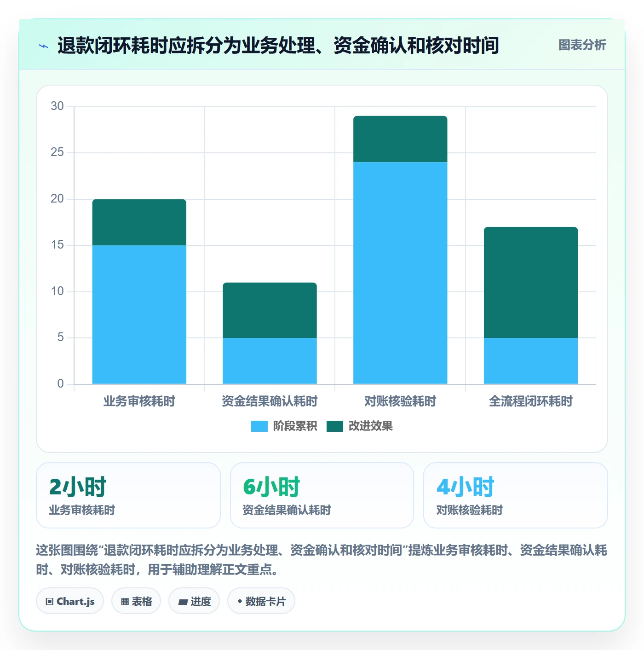Click the 业务审核耗时 x-axis label

[139, 401]
